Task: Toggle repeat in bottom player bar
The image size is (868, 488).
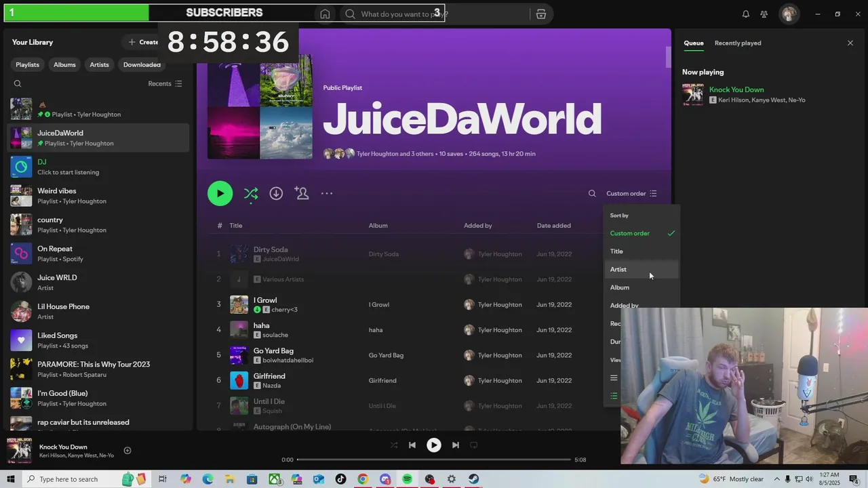Action: [x=474, y=445]
